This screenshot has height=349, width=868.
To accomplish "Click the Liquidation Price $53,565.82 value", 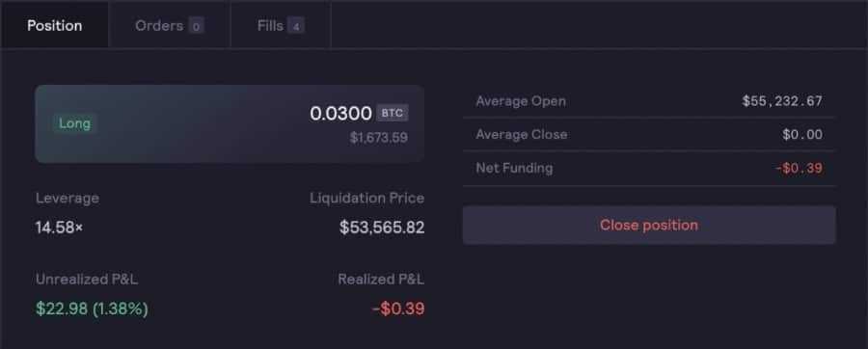I will click(x=382, y=228).
